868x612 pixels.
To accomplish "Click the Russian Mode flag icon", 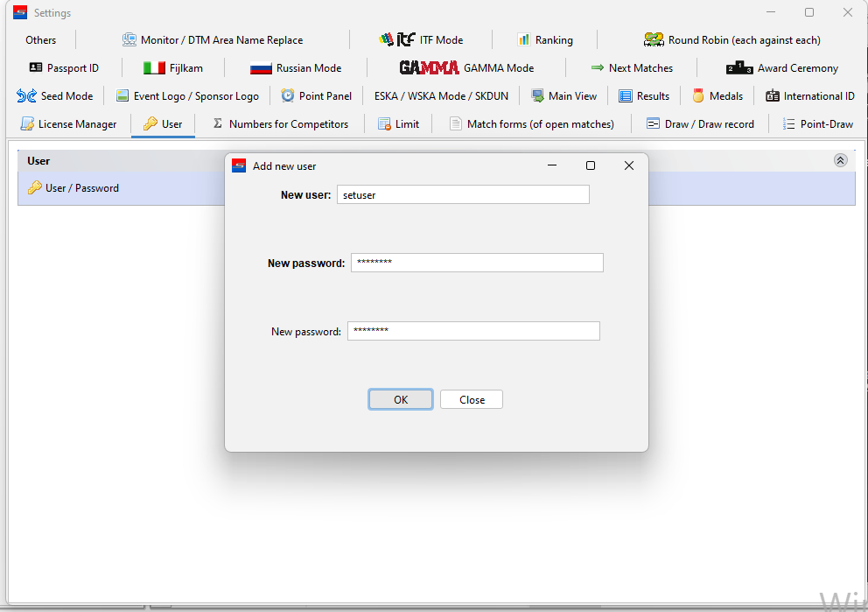I will coord(261,68).
